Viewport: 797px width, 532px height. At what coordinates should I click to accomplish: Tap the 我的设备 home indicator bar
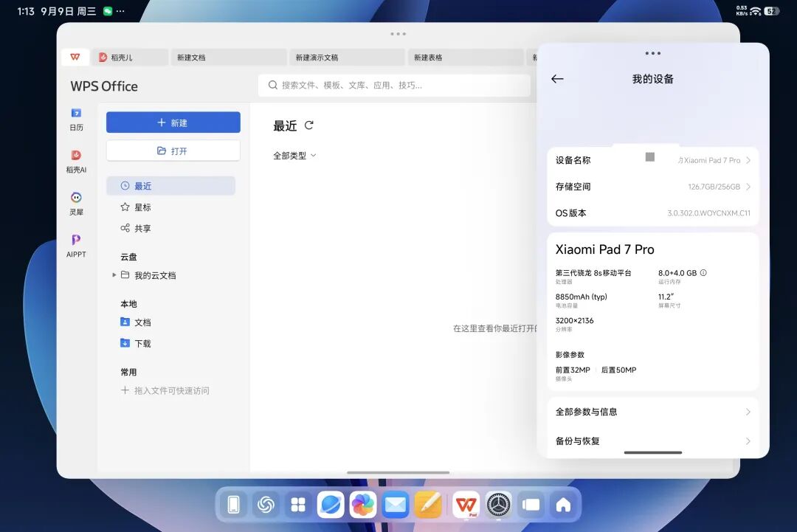pyautogui.click(x=652, y=452)
